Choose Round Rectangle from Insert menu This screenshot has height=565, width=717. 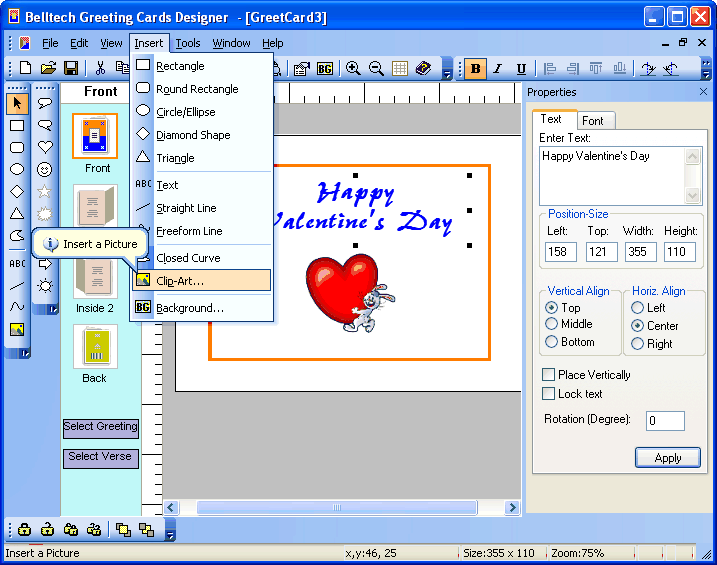202,89
